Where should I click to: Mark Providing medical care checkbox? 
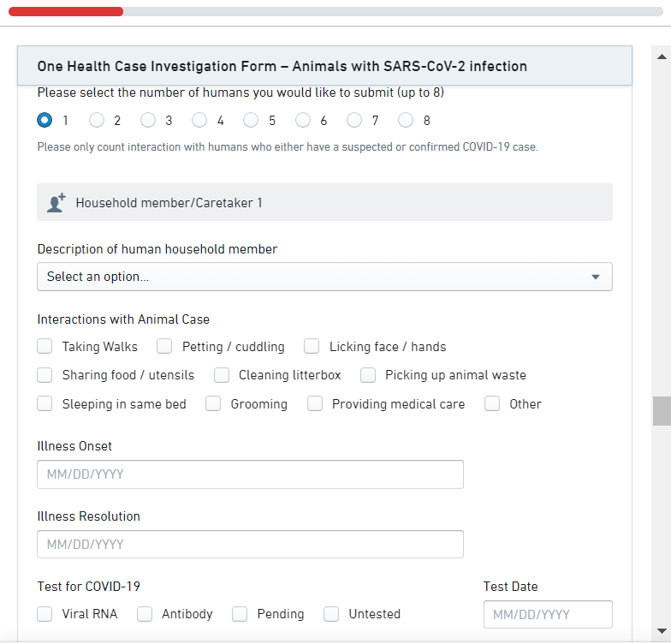point(315,404)
